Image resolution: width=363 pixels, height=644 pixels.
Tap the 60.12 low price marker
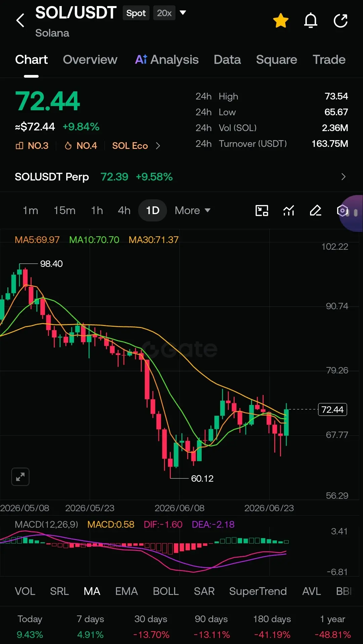point(202,478)
